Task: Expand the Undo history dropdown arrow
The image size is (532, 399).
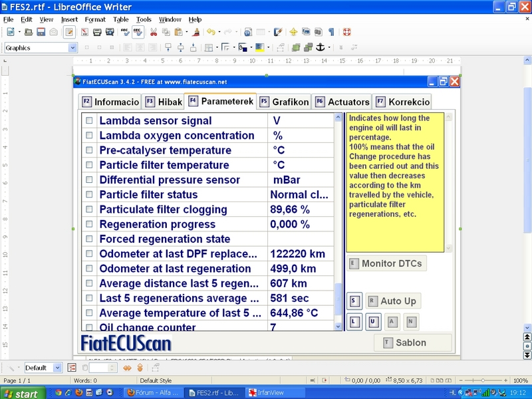Action: click(x=219, y=32)
